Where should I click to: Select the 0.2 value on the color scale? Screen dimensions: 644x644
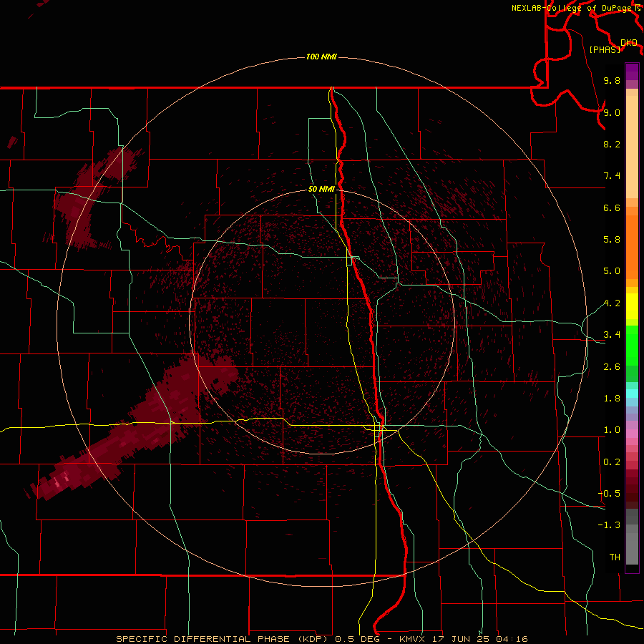coord(612,462)
